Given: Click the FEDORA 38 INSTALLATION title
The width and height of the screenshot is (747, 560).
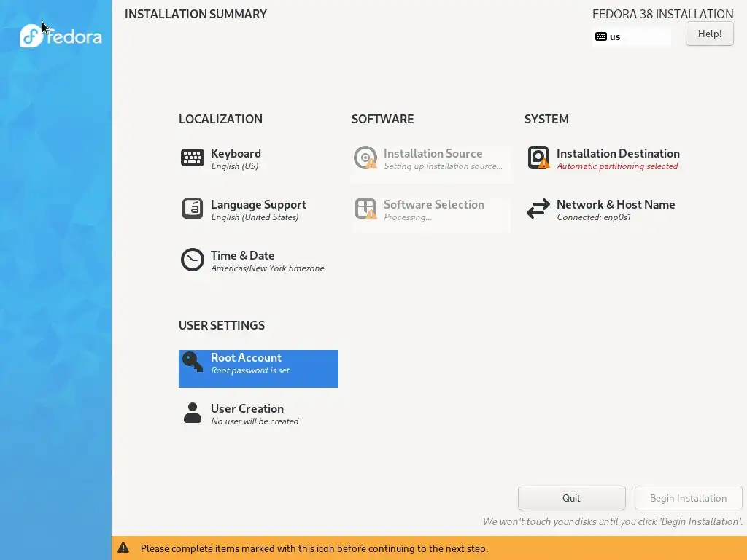Looking at the screenshot, I should pyautogui.click(x=662, y=15).
